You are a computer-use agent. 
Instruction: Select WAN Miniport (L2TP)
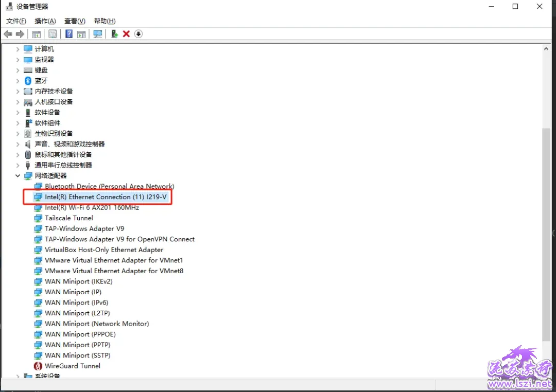(x=77, y=313)
